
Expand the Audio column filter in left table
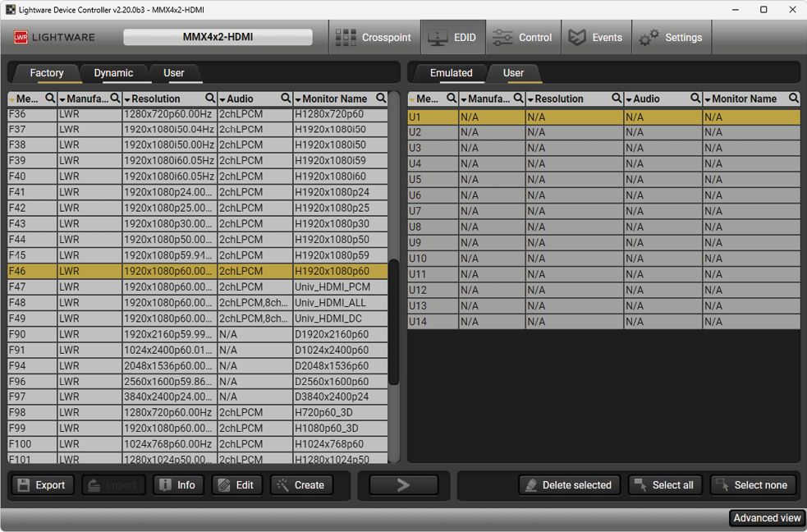coord(222,99)
